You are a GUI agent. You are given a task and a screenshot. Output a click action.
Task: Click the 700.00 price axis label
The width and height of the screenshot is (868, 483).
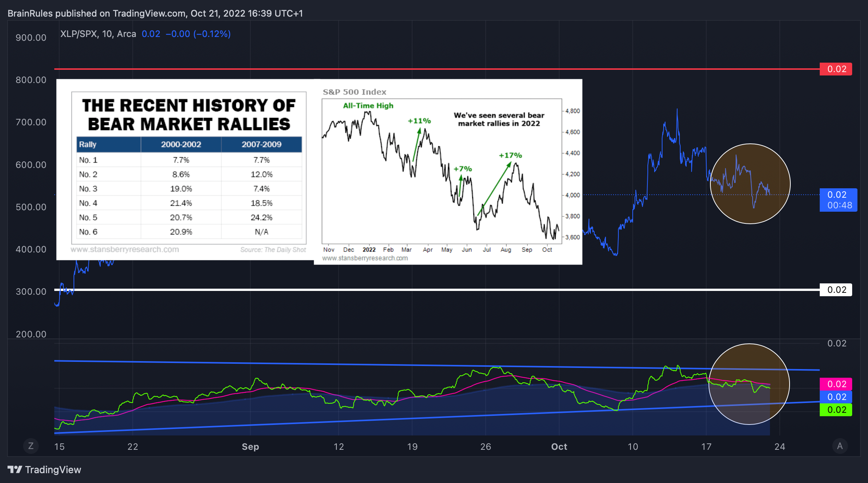point(31,122)
